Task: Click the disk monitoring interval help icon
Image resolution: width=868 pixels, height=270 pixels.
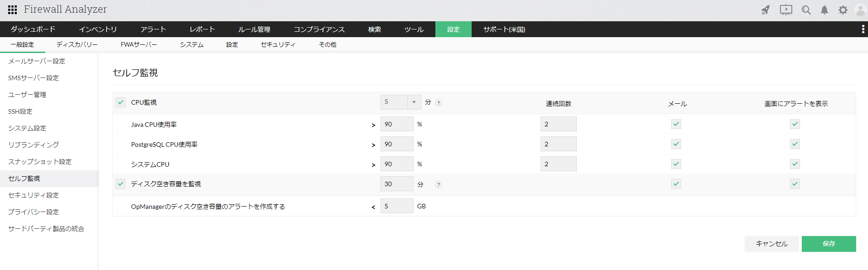Action: coord(438,184)
